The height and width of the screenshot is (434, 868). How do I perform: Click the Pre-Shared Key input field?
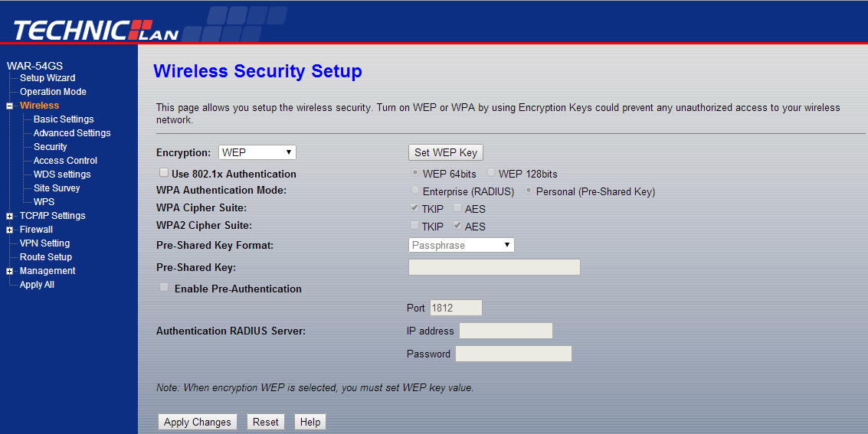coord(494,267)
